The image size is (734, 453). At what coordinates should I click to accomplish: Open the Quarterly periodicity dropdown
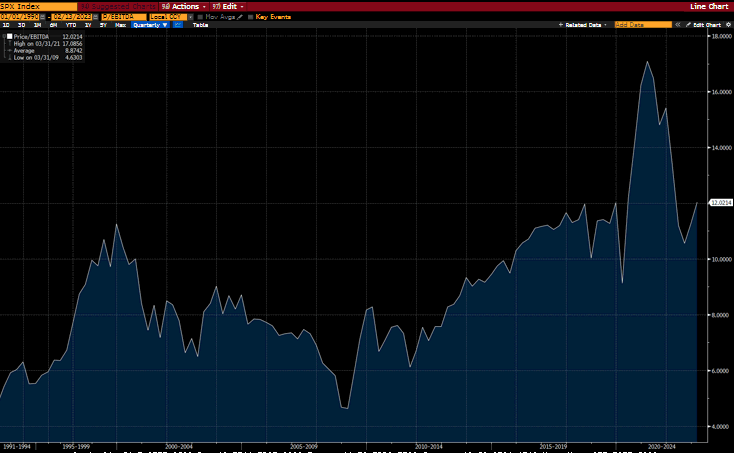(x=150, y=25)
